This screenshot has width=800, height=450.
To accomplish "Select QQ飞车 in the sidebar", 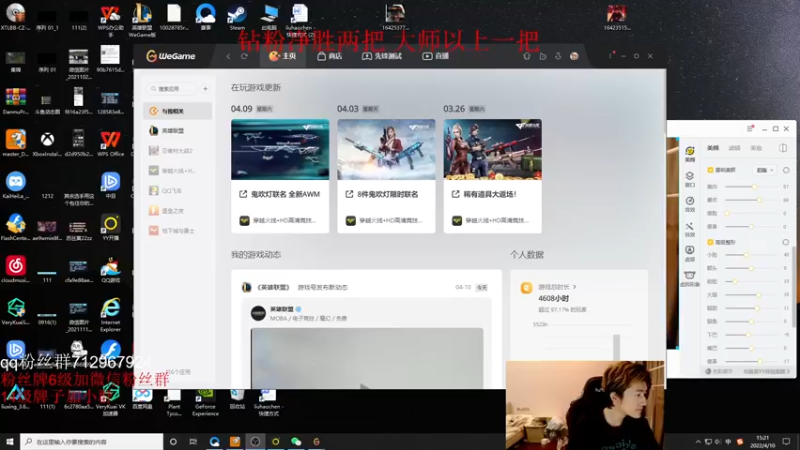I will click(x=178, y=191).
